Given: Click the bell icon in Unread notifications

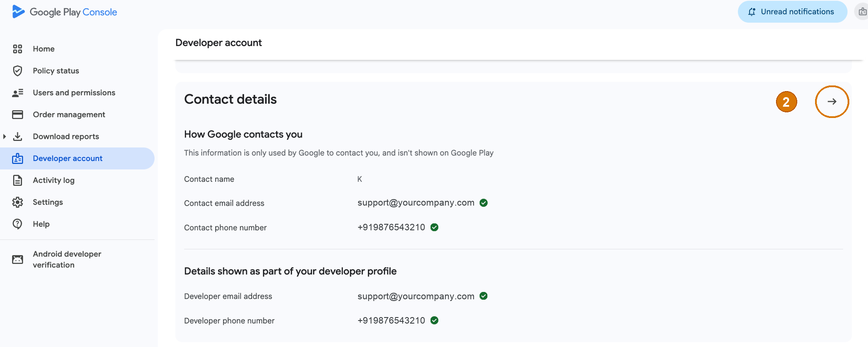Looking at the screenshot, I should coord(752,12).
